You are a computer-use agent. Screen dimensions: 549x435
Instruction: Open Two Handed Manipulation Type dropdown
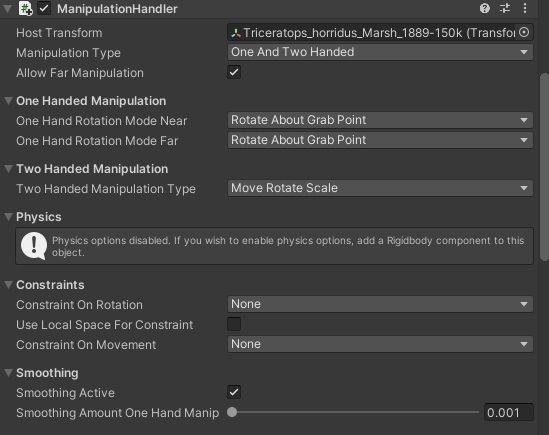tap(380, 188)
